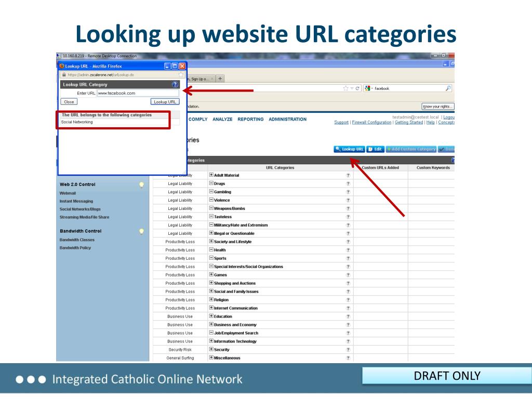This screenshot has height=399, width=532.
Task: Open the REPORTING menu
Action: pyautogui.click(x=250, y=119)
